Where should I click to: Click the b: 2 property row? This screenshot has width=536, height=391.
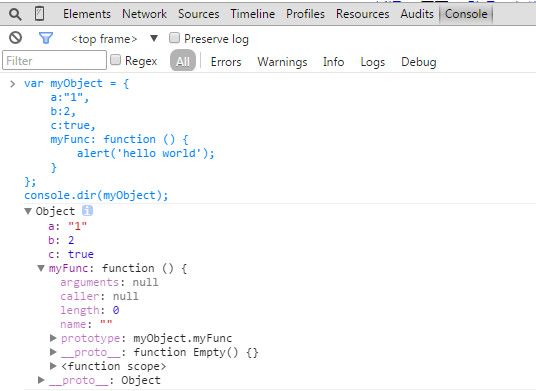coord(61,240)
